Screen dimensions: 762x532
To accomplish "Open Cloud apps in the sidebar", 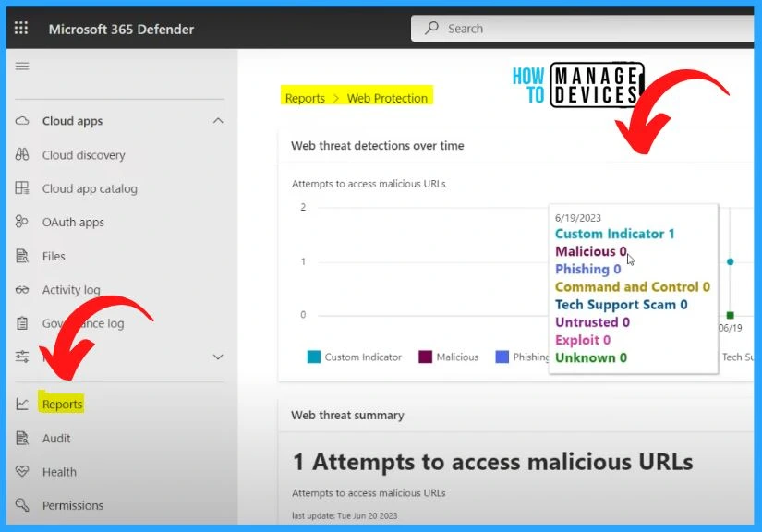I will tap(72, 121).
